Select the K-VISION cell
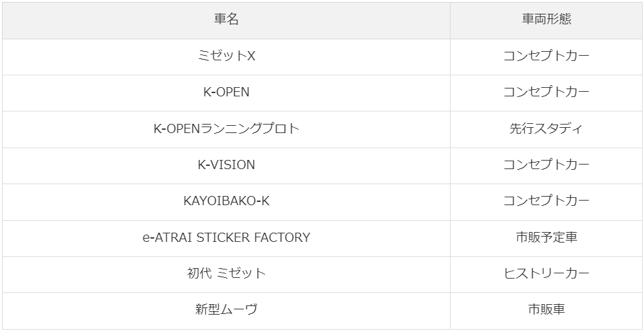Image resolution: width=644 pixels, height=331 pixels. pyautogui.click(x=226, y=166)
